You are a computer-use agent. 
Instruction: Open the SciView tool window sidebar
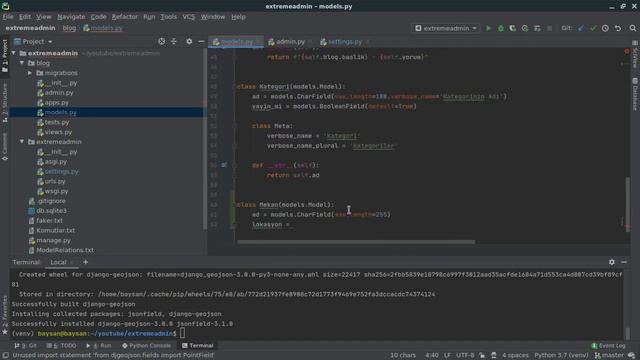tap(635, 54)
